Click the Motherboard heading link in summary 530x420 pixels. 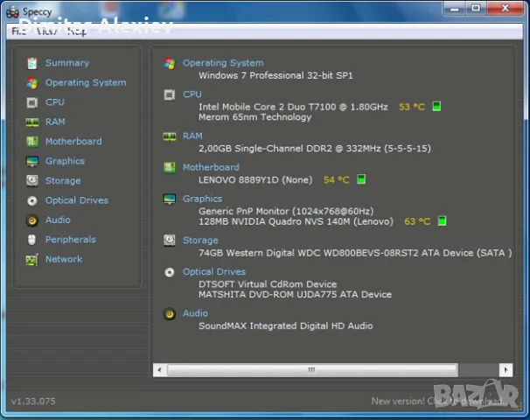(x=211, y=167)
